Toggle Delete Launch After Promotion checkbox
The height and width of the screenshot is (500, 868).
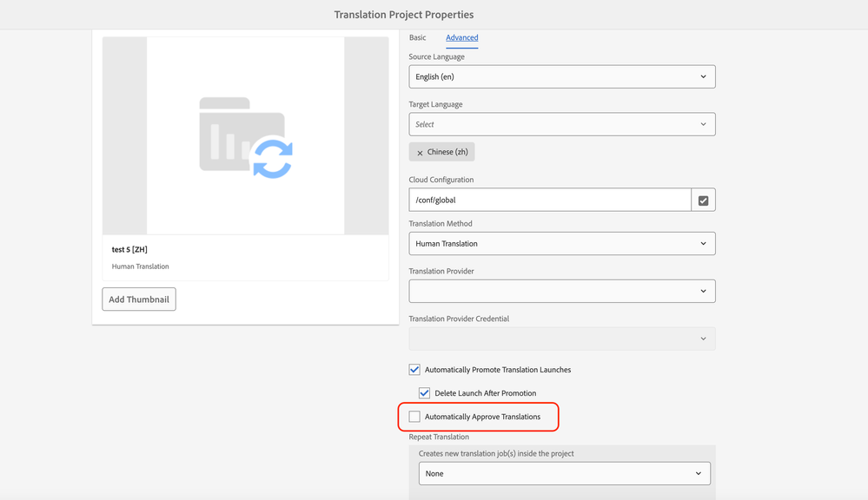(424, 393)
